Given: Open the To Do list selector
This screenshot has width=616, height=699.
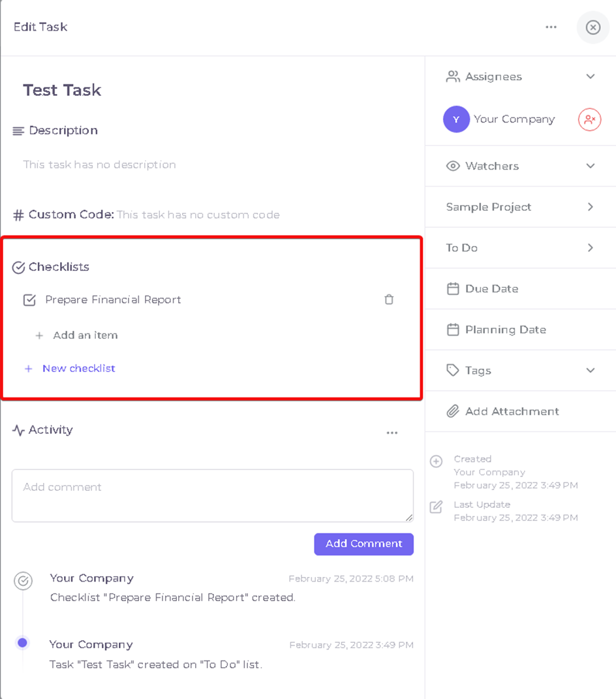Looking at the screenshot, I should [x=521, y=248].
